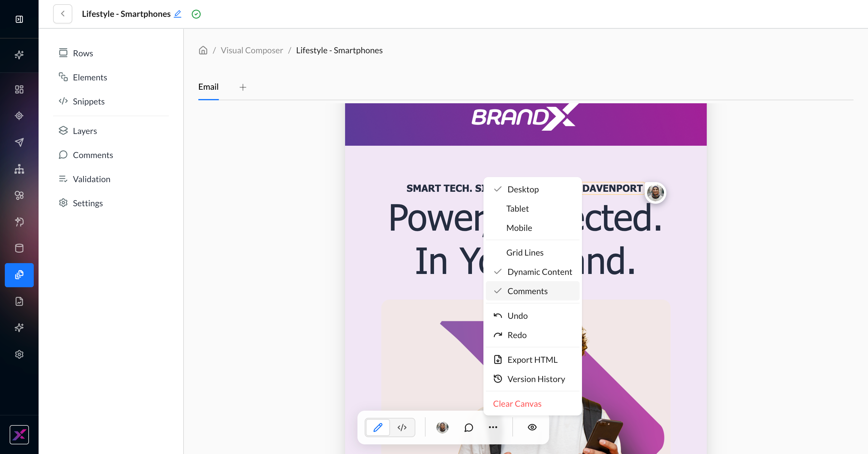Switch preview to Desktop view
This screenshot has height=454, width=868.
tap(532, 189)
